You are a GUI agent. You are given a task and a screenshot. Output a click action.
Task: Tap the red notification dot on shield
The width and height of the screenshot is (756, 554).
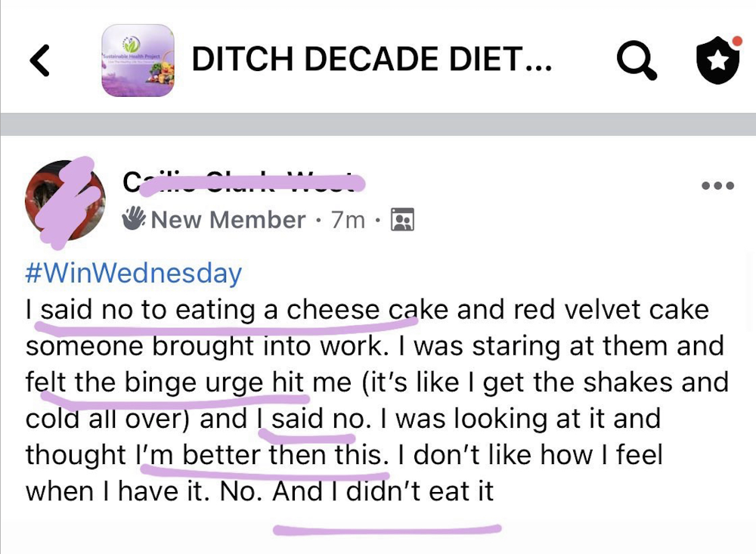point(737,41)
